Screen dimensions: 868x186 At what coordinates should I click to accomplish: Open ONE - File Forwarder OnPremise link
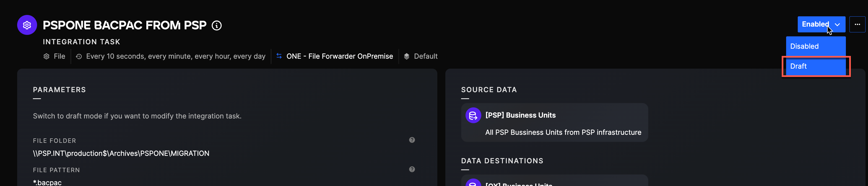click(x=339, y=56)
